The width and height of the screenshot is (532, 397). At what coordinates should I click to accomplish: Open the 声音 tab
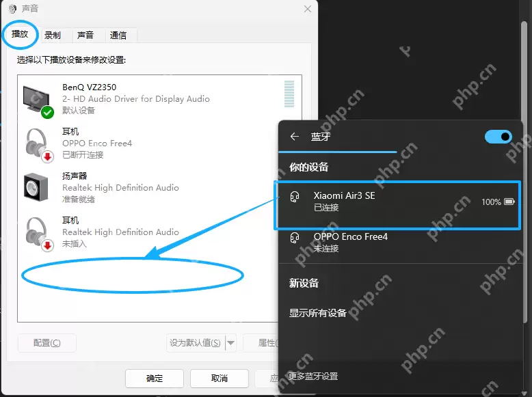point(85,36)
